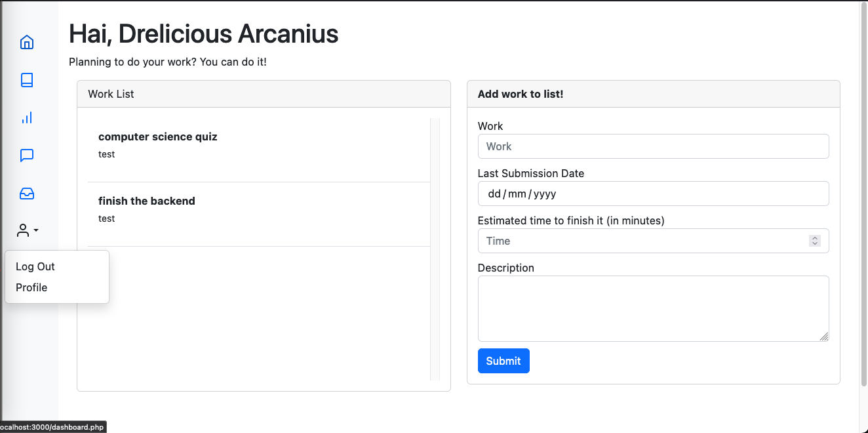
Task: Click the user profile icon
Action: pyautogui.click(x=23, y=230)
